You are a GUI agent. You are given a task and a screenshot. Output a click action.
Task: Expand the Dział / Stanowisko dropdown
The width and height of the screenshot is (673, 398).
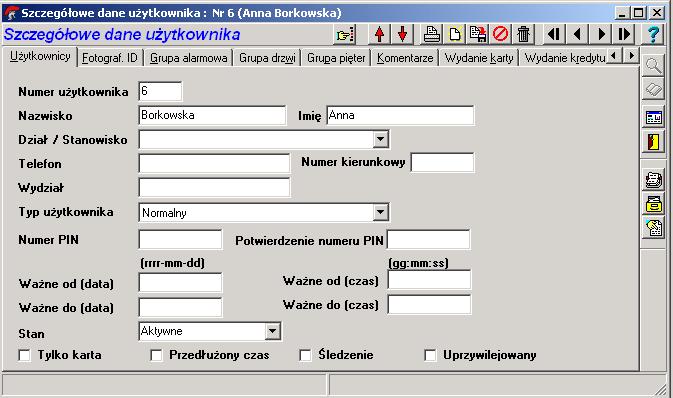[x=380, y=140]
